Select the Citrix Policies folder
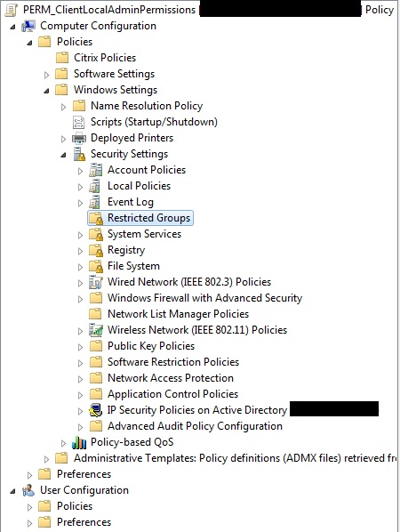 105,58
